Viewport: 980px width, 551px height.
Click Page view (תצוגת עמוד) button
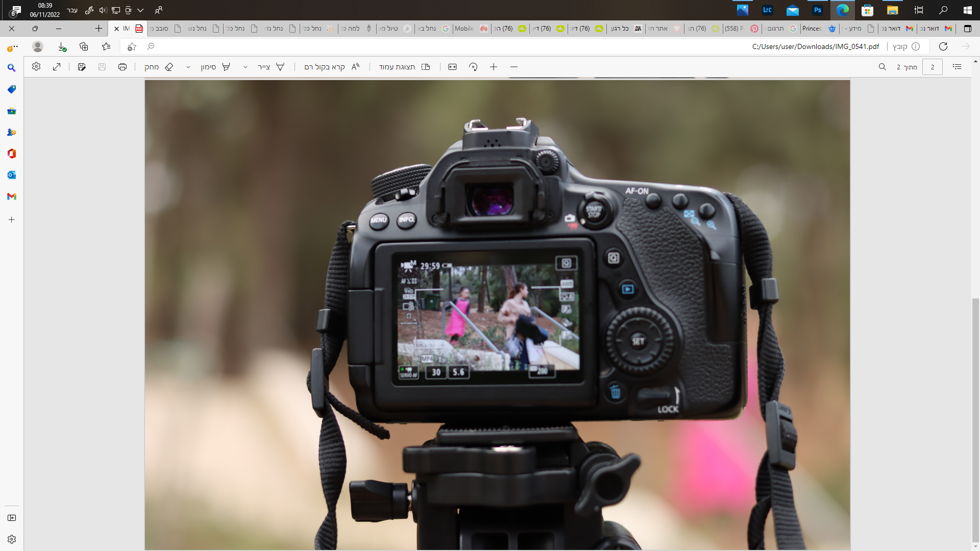[x=404, y=67]
